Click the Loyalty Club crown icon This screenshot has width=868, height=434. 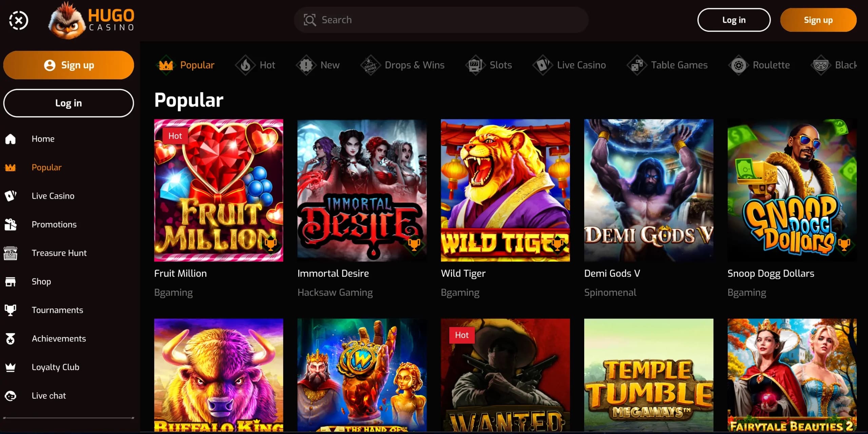[11, 367]
